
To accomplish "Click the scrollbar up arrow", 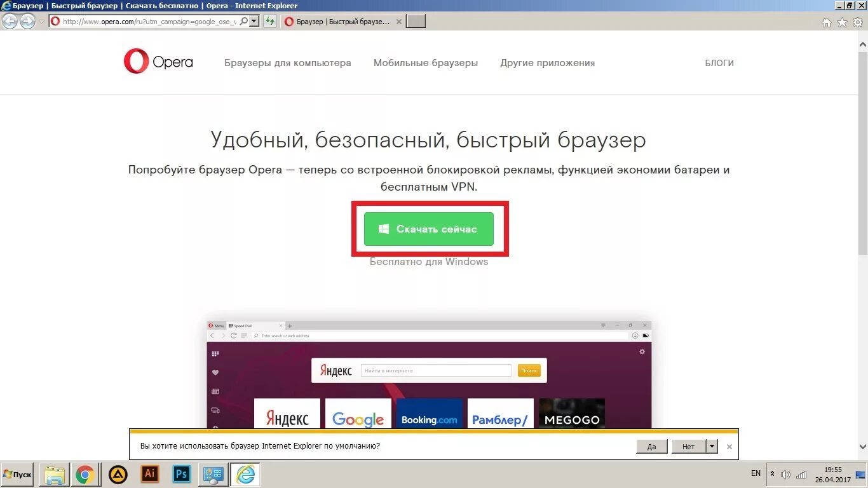I will click(863, 45).
